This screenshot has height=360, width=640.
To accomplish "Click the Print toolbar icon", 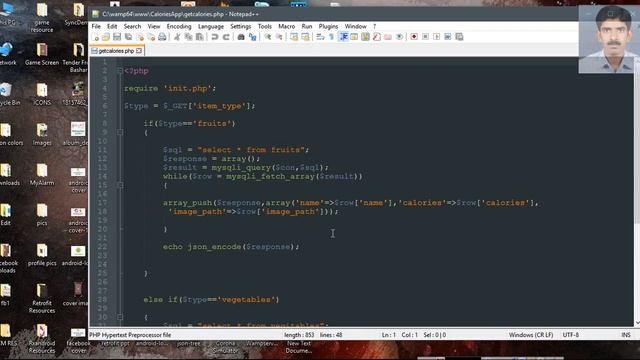I will pos(162,37).
